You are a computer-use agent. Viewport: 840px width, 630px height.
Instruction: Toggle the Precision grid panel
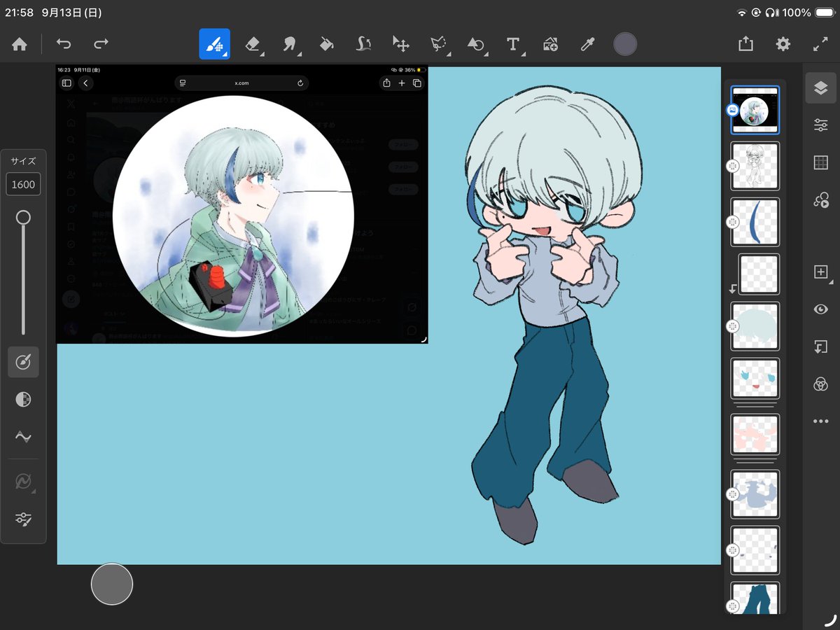point(820,162)
